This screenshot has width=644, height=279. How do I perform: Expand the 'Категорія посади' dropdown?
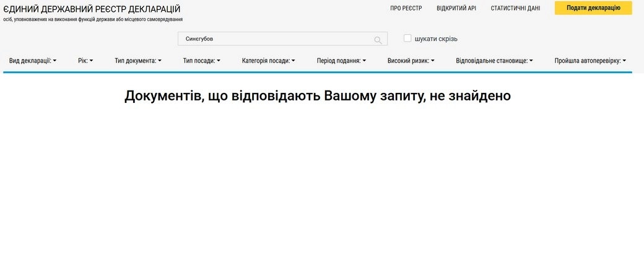(269, 61)
